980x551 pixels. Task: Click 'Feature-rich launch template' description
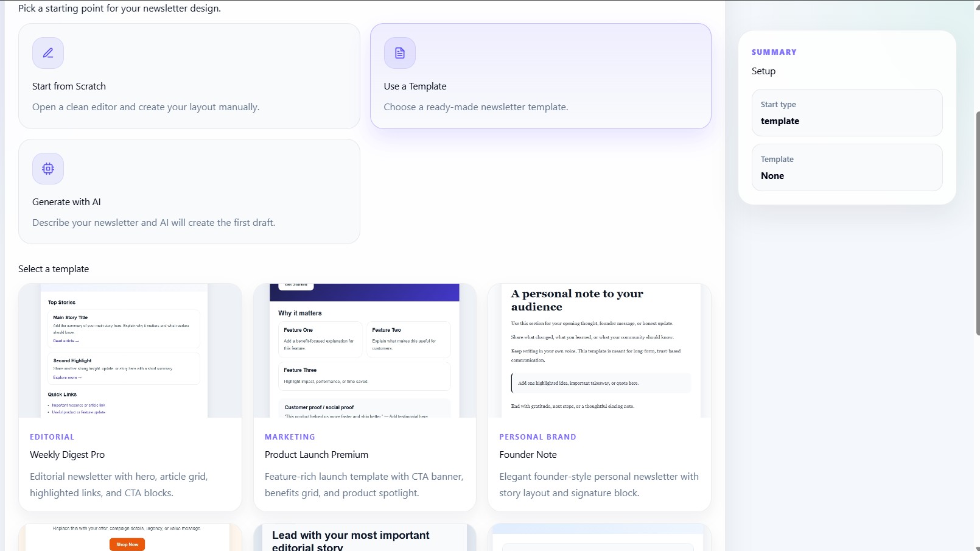[x=364, y=485]
